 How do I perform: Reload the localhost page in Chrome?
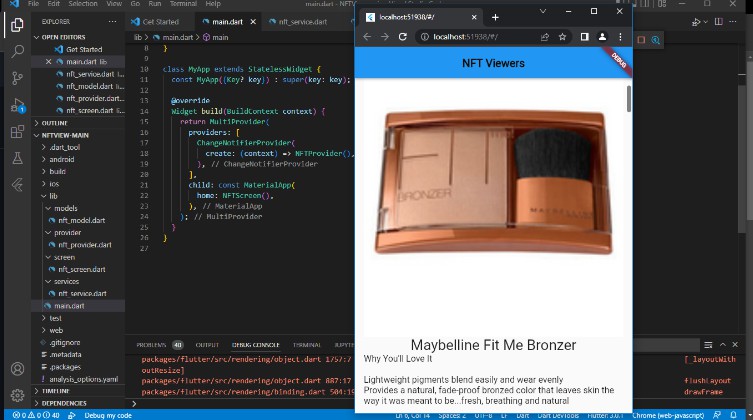[402, 37]
